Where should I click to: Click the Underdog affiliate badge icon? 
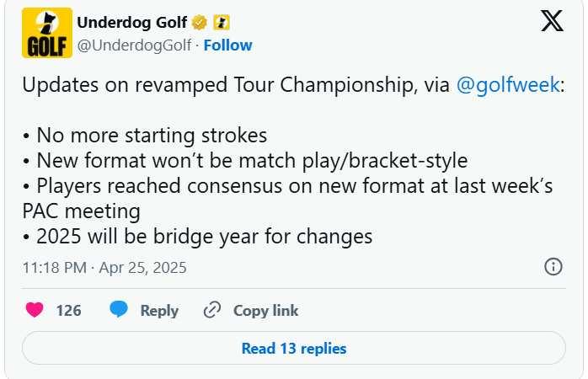[222, 23]
